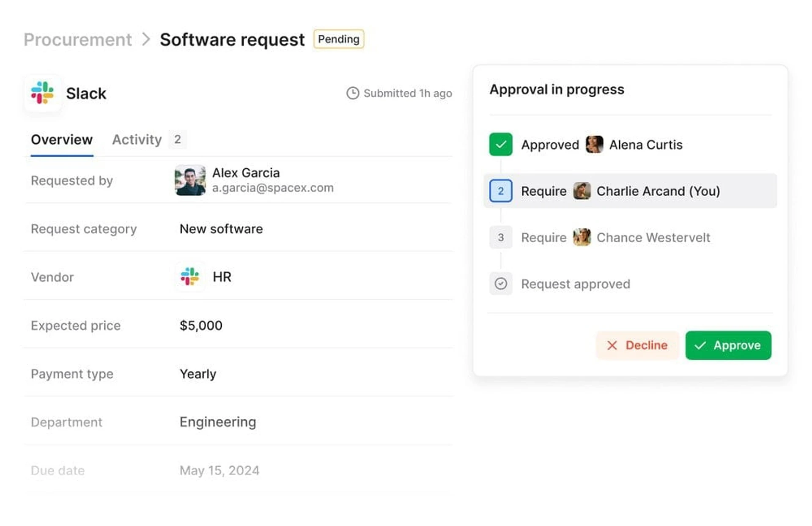Select step 3 badge for Chance Westervelt
The height and width of the screenshot is (526, 812).
501,237
